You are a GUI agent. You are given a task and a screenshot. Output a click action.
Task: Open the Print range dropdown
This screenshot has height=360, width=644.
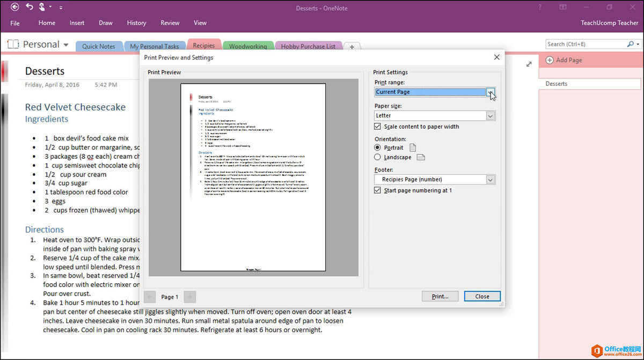pyautogui.click(x=490, y=92)
